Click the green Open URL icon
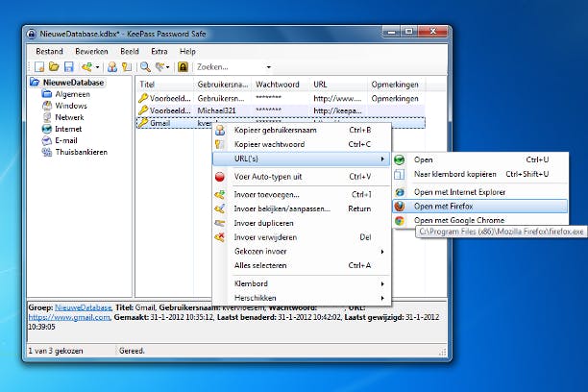Viewport: 588px width, 392px height. (400, 159)
